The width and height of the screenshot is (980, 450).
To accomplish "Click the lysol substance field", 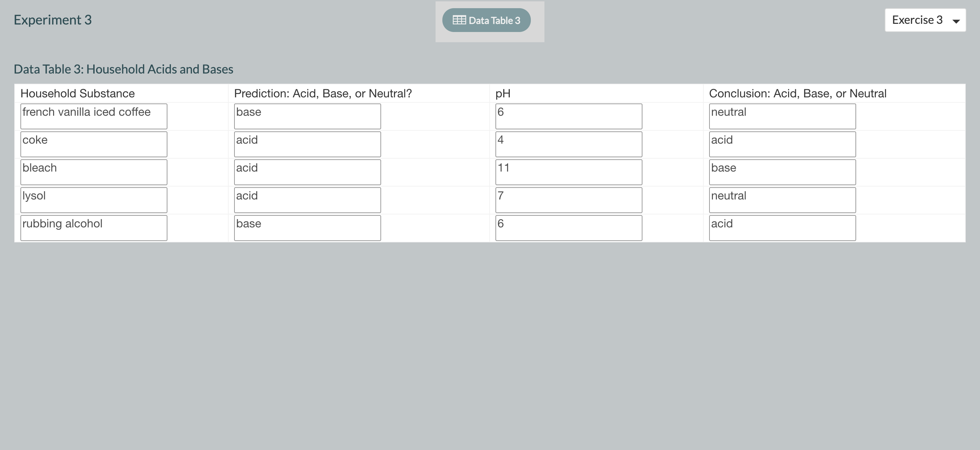I will (x=94, y=200).
